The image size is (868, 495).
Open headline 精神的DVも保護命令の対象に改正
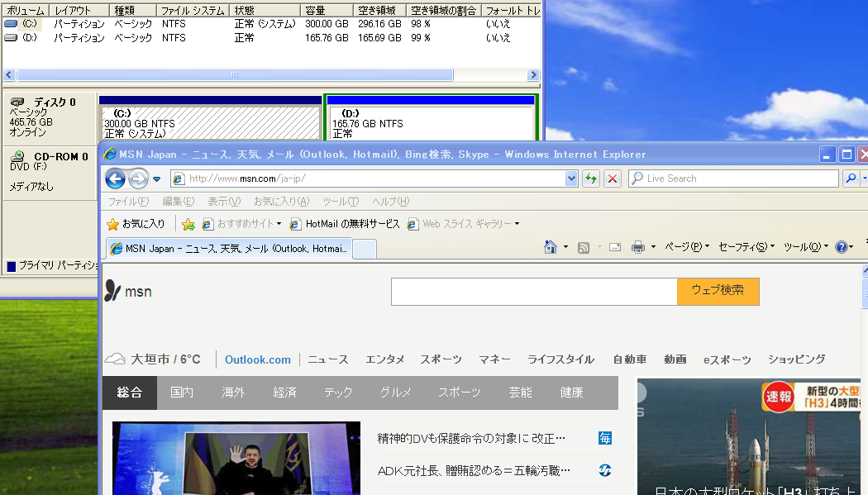[471, 439]
